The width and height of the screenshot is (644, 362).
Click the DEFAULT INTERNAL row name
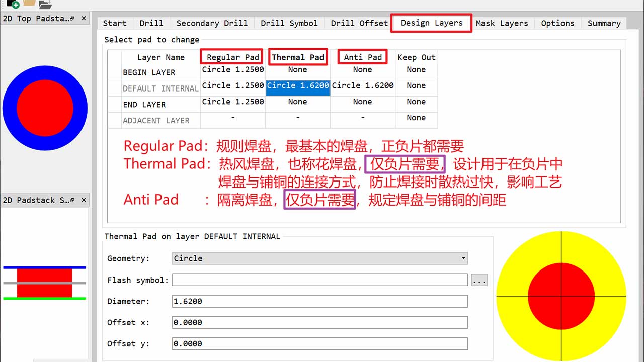pyautogui.click(x=160, y=88)
